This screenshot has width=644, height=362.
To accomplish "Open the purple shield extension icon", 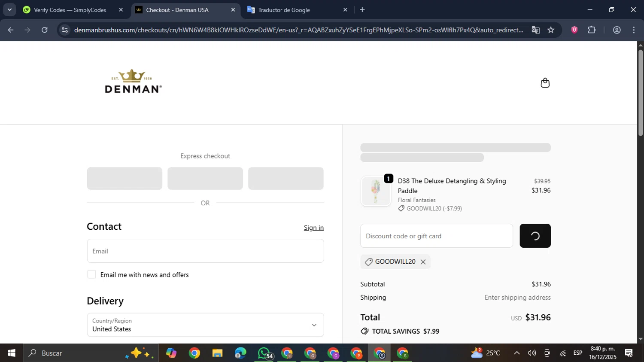I will (x=574, y=30).
